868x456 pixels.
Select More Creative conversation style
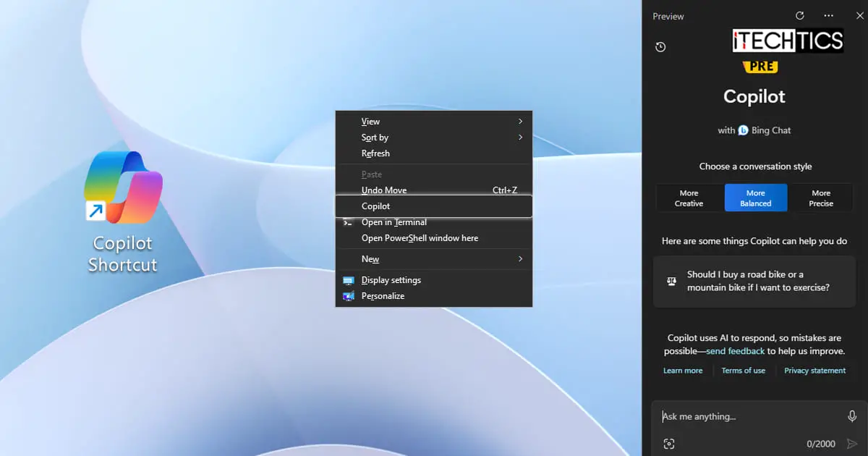point(689,198)
